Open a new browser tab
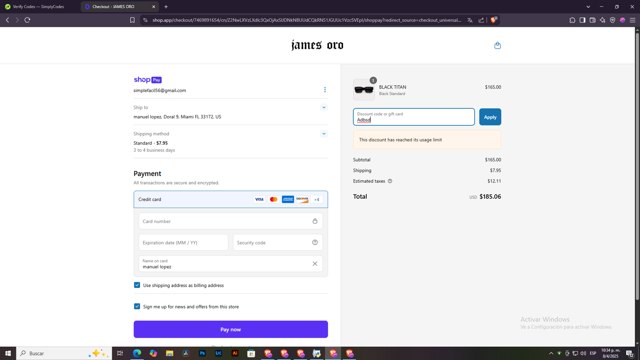Screen dimensions: 640x360 [166, 7]
